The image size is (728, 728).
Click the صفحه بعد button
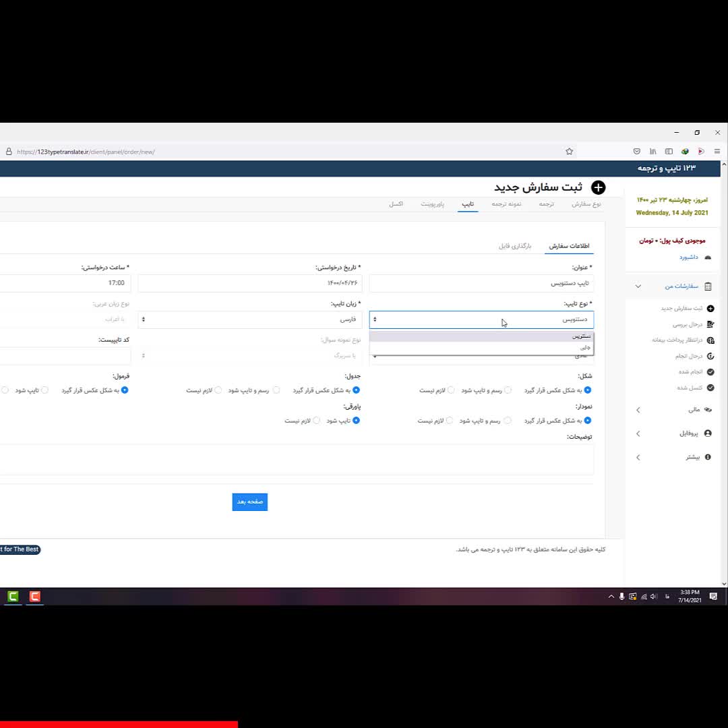250,502
